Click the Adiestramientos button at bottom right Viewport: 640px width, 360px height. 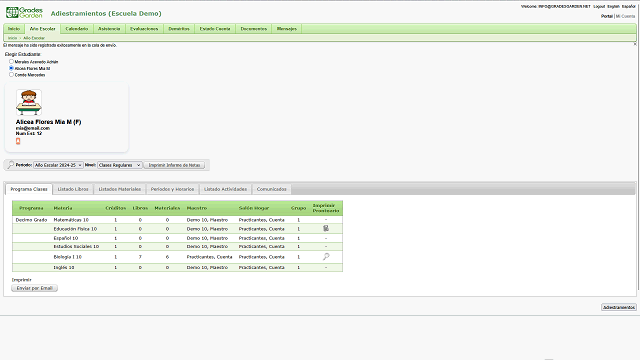tap(619, 307)
